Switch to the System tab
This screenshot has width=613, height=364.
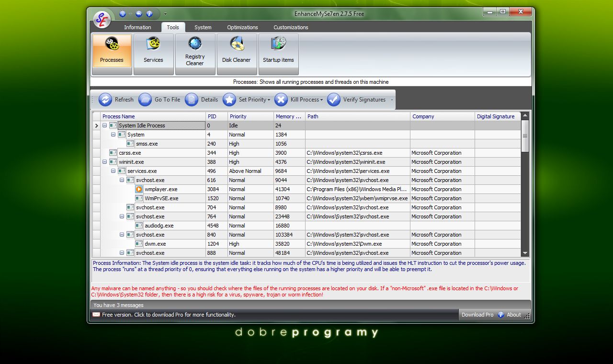coord(203,27)
